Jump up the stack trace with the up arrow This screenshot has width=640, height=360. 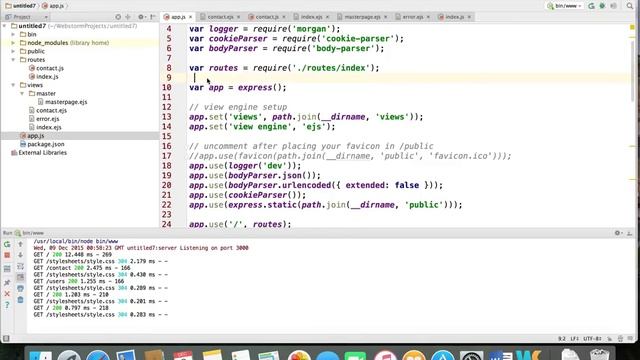coord(20,244)
